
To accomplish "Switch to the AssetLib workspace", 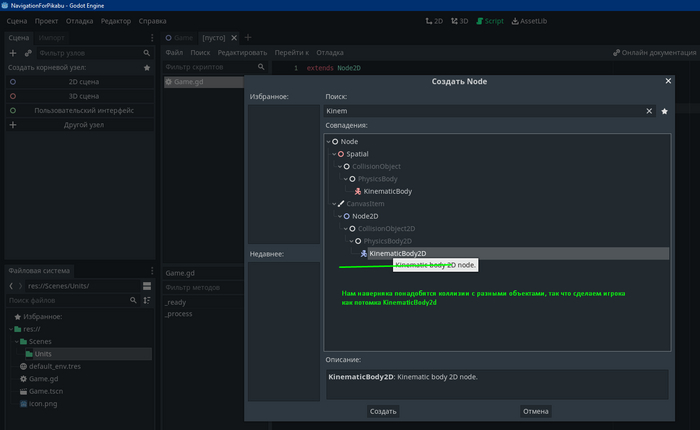I will tap(529, 20).
